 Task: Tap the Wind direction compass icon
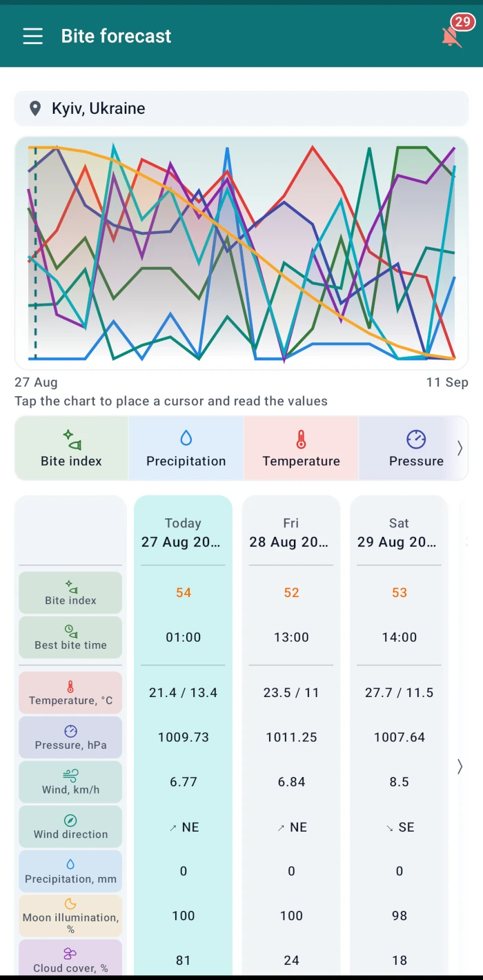(70, 821)
